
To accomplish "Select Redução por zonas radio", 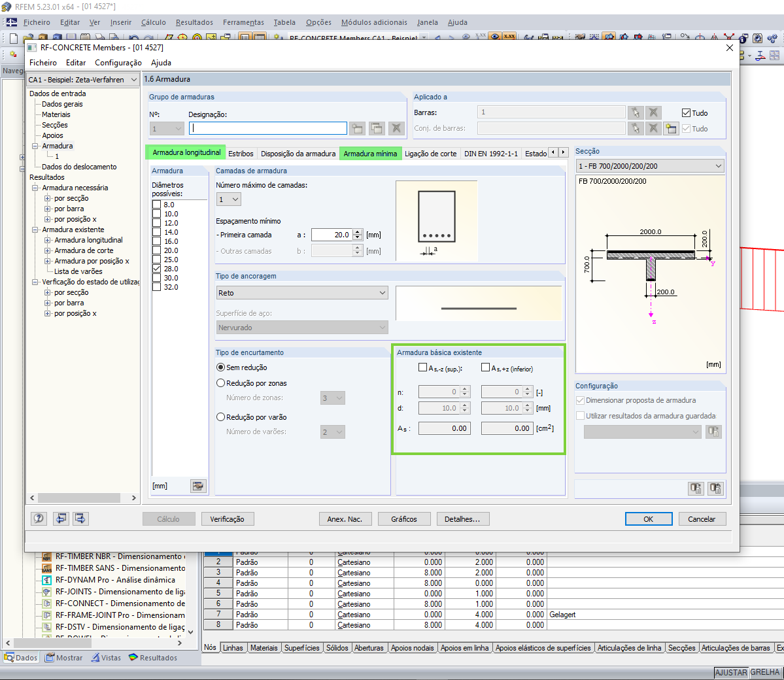I will [220, 383].
